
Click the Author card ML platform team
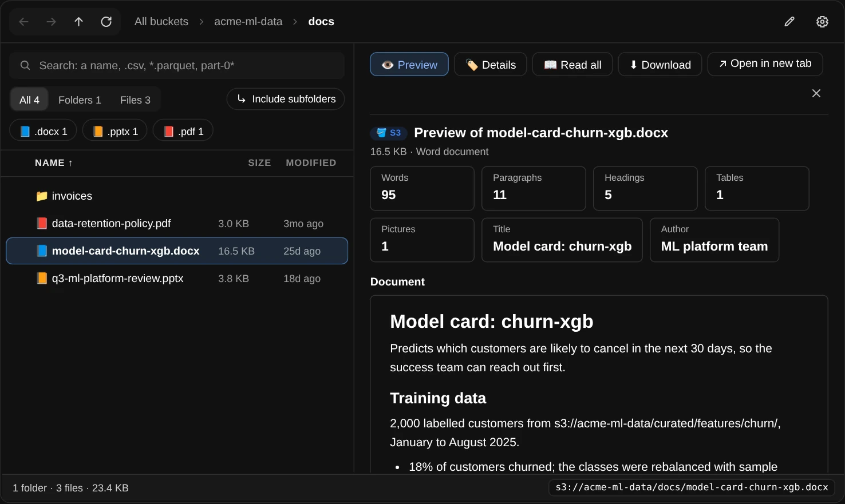(714, 240)
